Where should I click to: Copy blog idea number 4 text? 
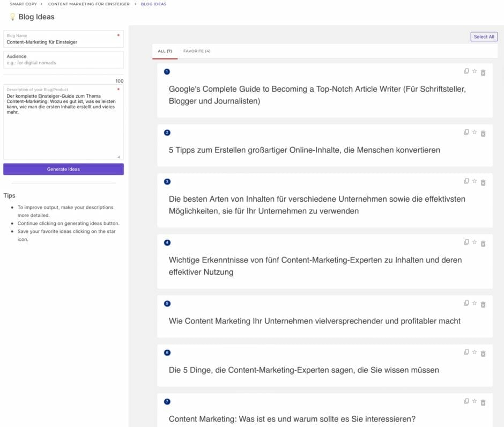click(466, 242)
